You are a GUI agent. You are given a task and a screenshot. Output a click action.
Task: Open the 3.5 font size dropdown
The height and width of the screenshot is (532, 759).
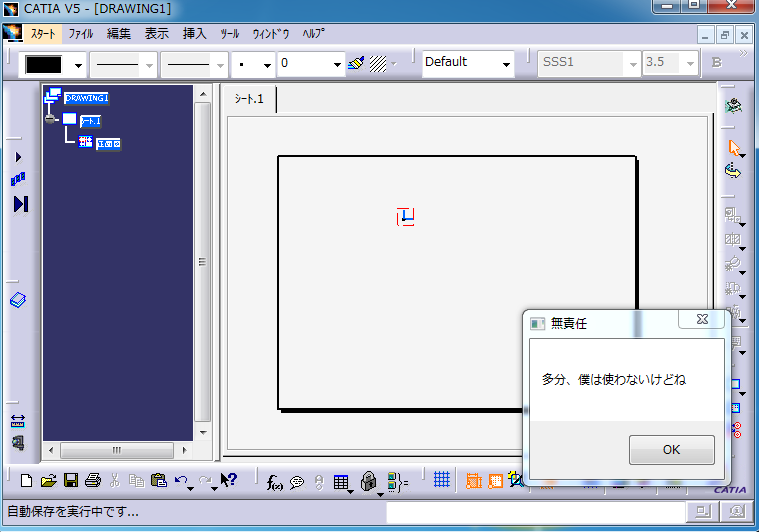point(691,64)
